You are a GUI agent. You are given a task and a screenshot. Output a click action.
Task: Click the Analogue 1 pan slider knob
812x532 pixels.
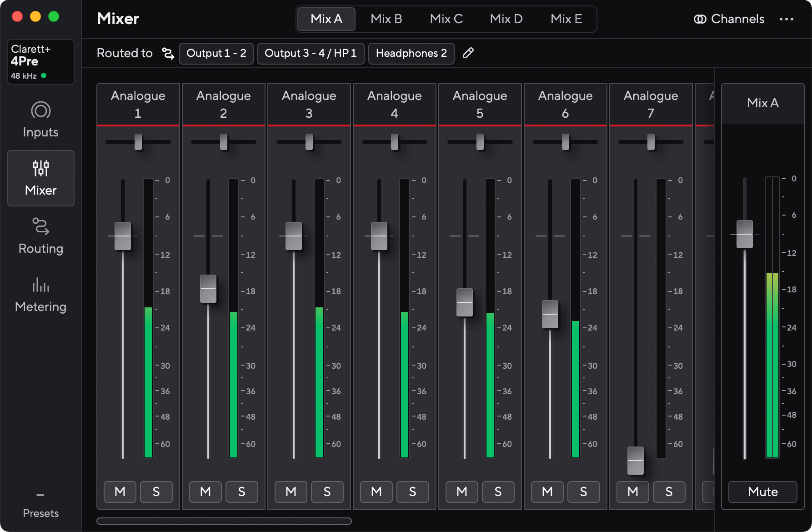(x=138, y=142)
